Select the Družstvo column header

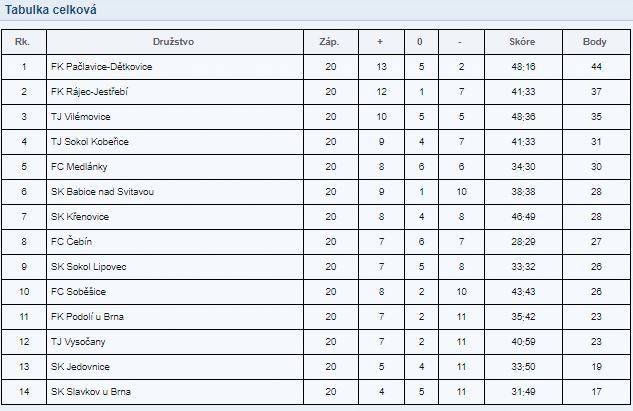coord(174,42)
